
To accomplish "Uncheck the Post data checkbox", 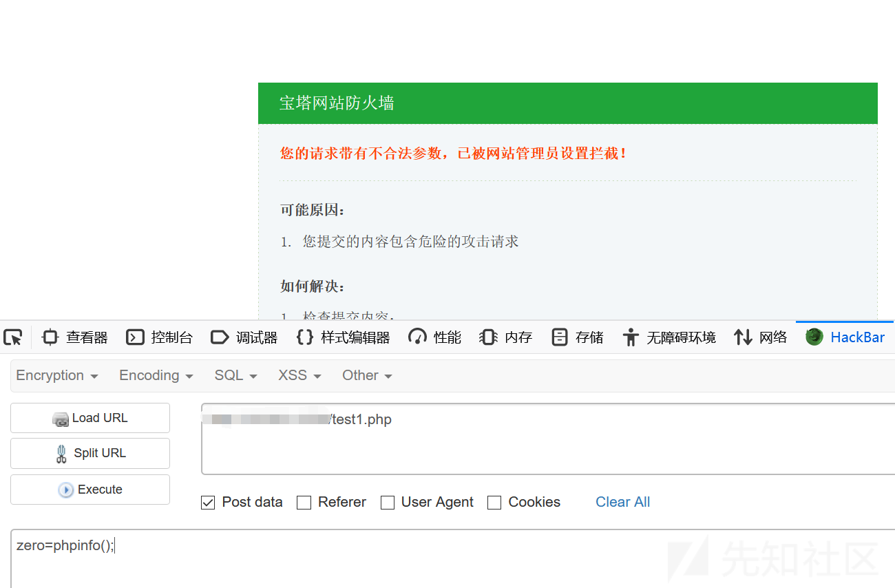I will [x=208, y=503].
